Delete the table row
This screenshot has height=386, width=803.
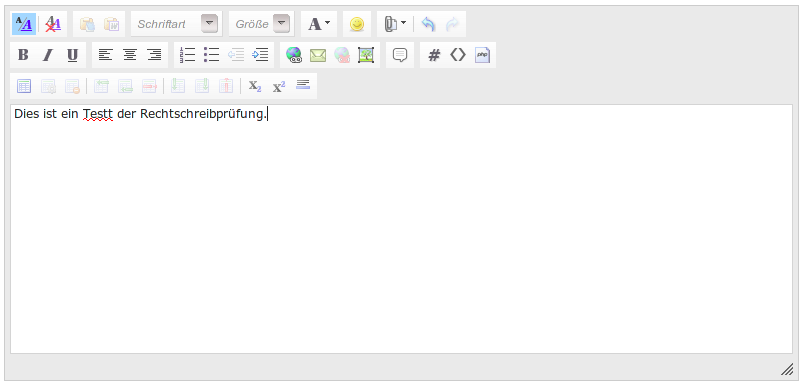click(150, 86)
